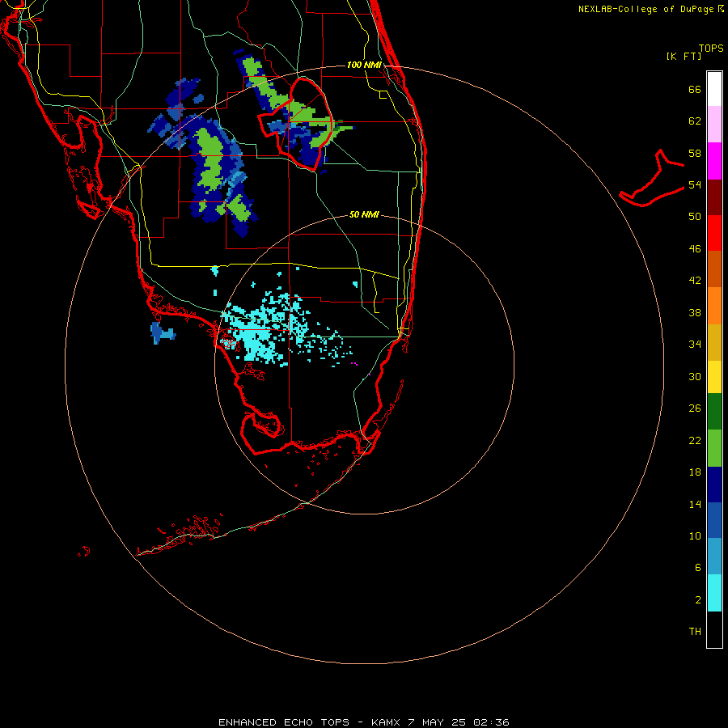Click the light pink legend swatch
The height and width of the screenshot is (728, 728).
(x=714, y=125)
